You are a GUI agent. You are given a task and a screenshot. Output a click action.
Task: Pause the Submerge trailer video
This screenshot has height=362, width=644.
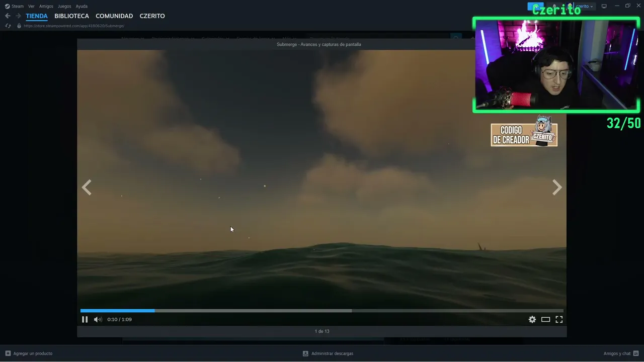(x=85, y=319)
